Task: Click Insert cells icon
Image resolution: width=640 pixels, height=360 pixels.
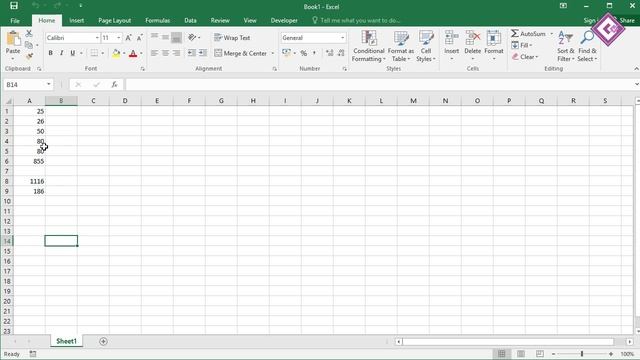Action: point(451,38)
